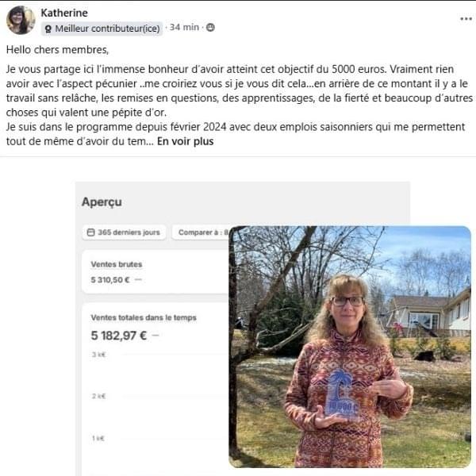Expand post with En voir plus
The image size is (476, 476).
[185, 141]
